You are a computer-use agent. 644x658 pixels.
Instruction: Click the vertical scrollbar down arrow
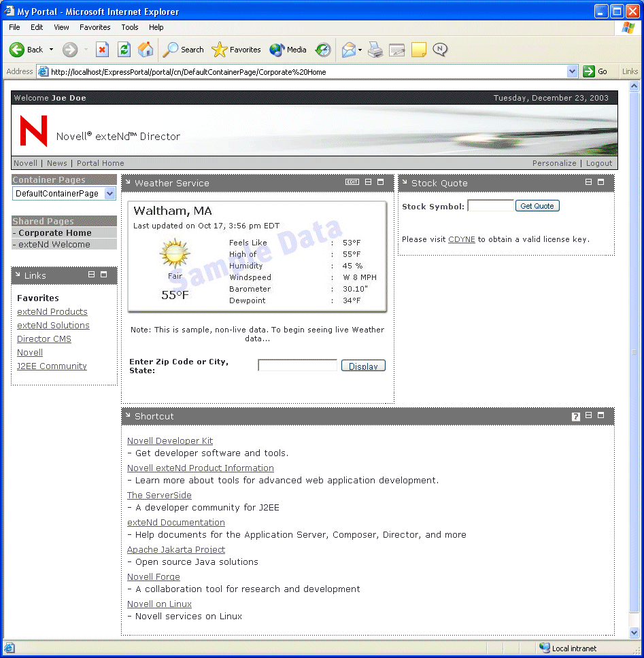pos(634,632)
